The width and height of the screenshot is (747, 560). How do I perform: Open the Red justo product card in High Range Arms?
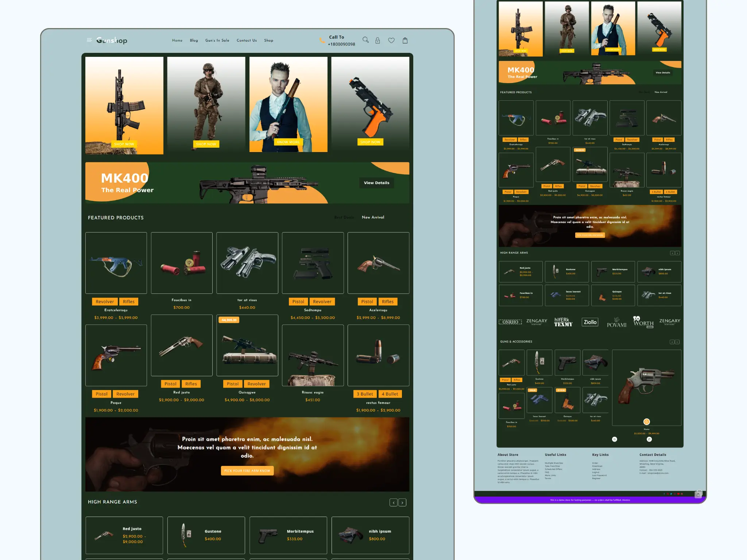(x=124, y=535)
